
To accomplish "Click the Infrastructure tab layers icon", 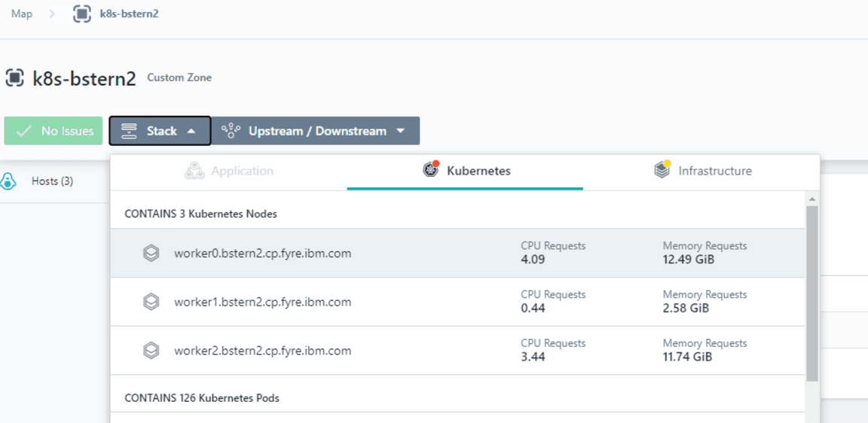I will [x=662, y=170].
